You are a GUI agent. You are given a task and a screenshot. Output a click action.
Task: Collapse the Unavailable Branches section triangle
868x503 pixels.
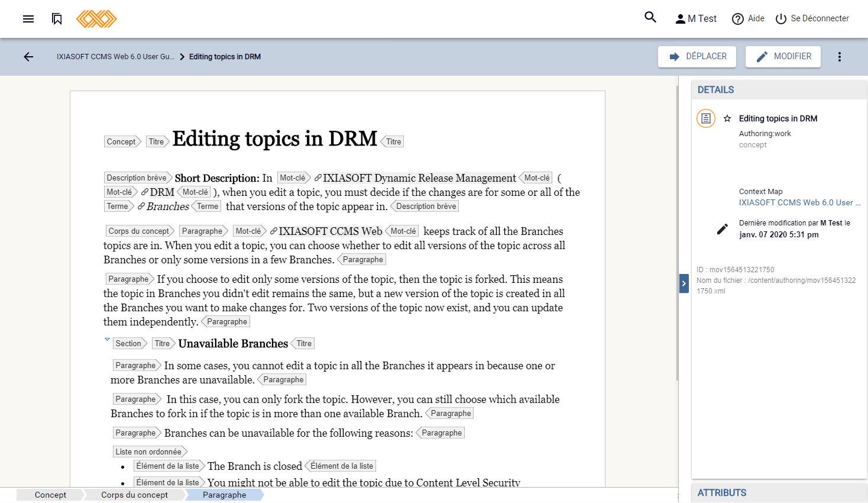click(x=107, y=340)
